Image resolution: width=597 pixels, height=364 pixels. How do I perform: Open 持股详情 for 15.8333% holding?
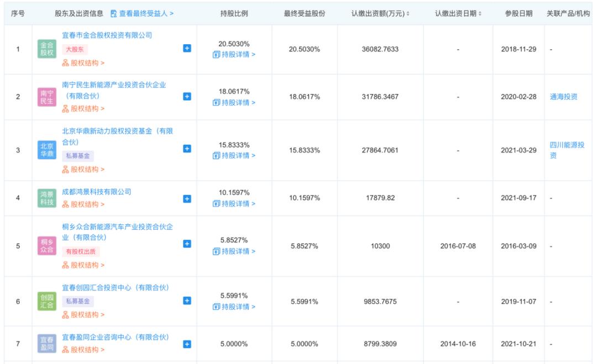[x=234, y=155]
